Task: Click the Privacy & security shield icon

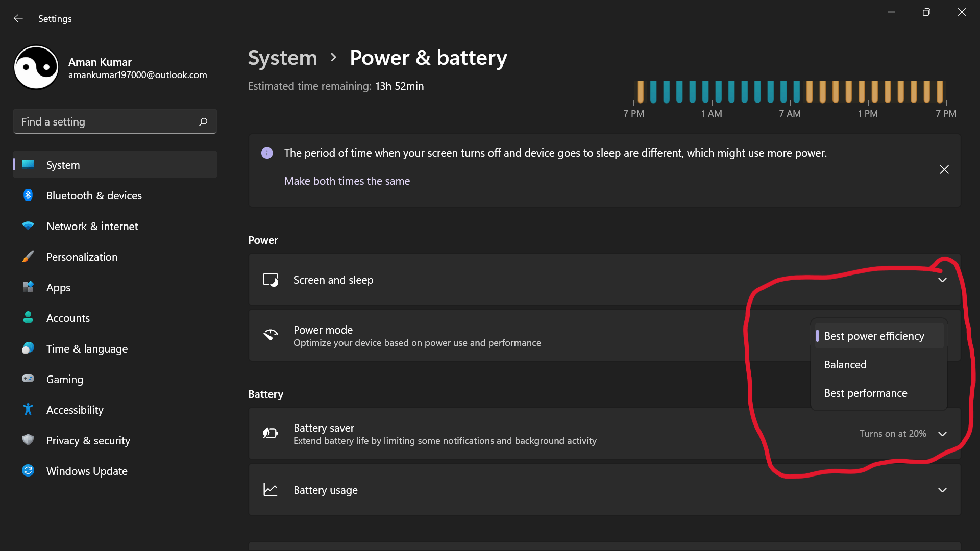Action: [28, 440]
